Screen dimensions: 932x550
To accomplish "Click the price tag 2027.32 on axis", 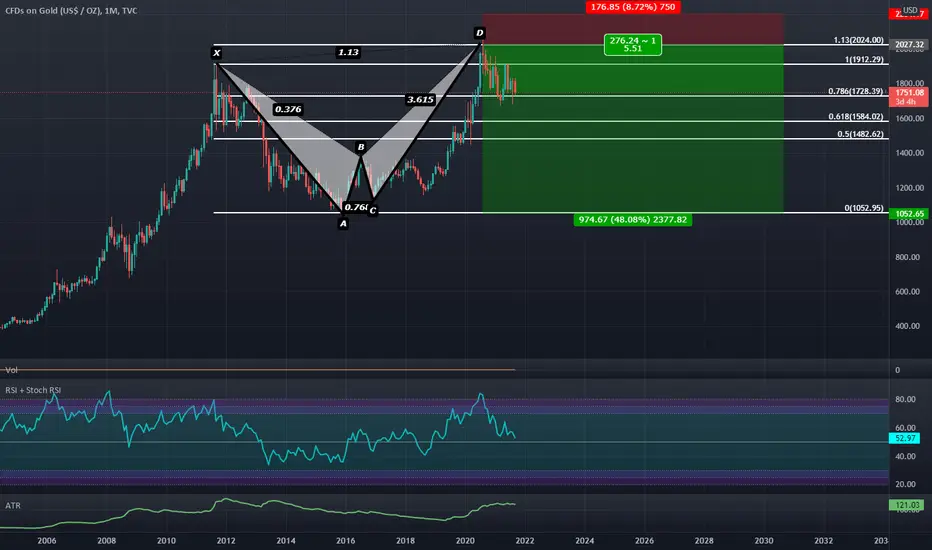I will click(x=909, y=45).
